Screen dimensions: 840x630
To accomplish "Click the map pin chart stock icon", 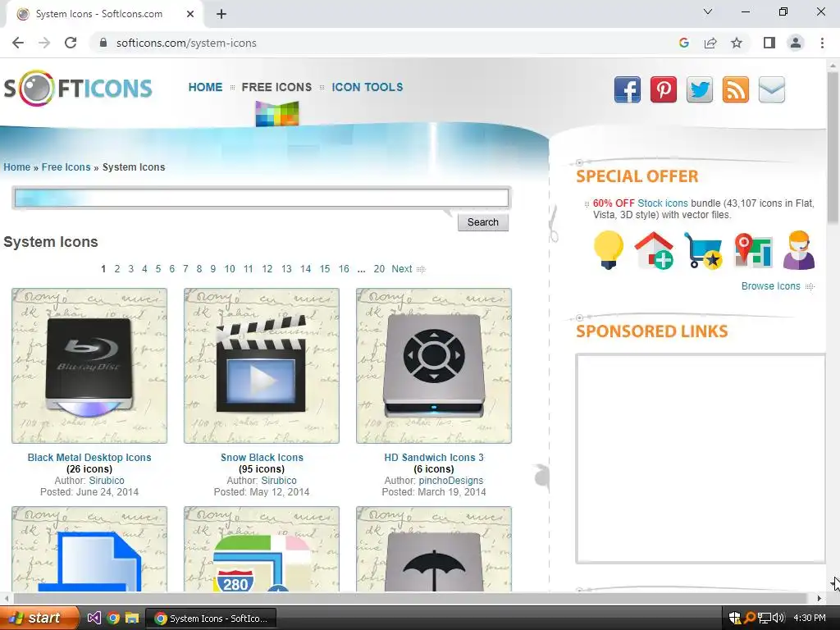I will (x=753, y=250).
